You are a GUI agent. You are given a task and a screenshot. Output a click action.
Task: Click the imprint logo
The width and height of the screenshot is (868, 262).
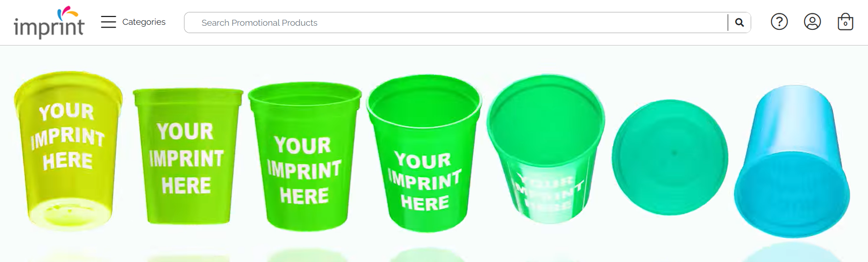point(49,23)
